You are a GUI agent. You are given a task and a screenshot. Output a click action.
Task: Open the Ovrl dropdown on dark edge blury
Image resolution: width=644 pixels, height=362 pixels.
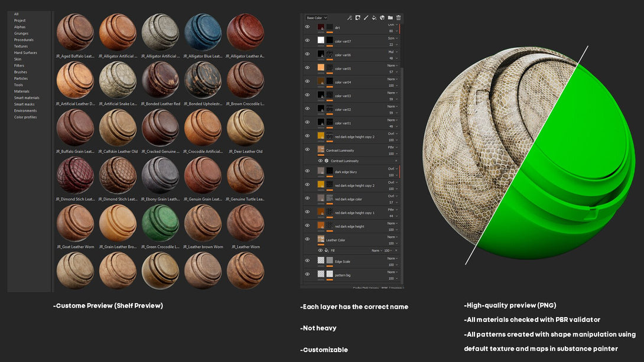point(393,169)
